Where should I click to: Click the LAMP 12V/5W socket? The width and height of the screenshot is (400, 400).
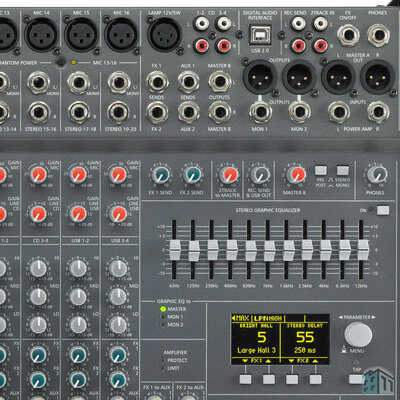click(x=164, y=34)
